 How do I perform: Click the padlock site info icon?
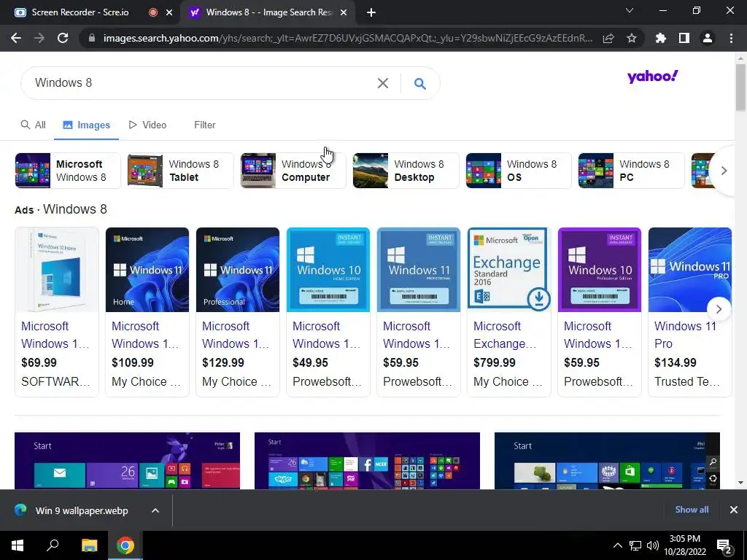pos(92,38)
